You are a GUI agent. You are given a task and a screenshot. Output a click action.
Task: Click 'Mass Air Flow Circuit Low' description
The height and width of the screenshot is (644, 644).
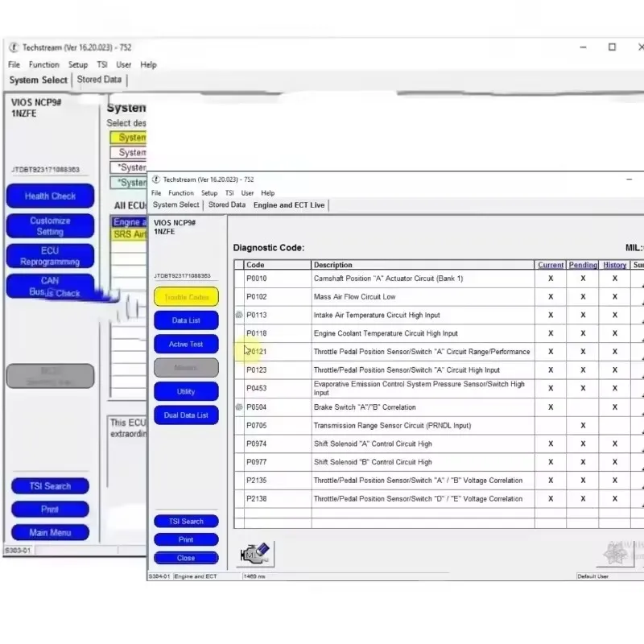[x=354, y=296]
